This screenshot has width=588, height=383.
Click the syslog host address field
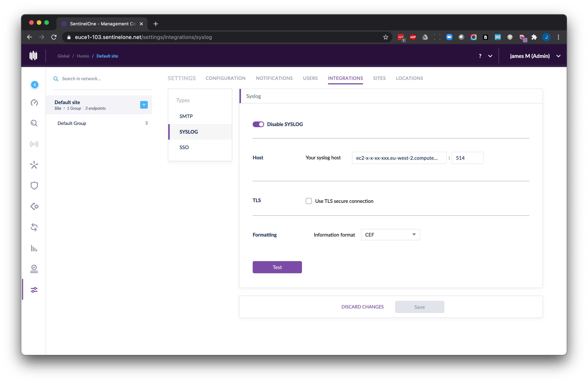[x=399, y=158]
